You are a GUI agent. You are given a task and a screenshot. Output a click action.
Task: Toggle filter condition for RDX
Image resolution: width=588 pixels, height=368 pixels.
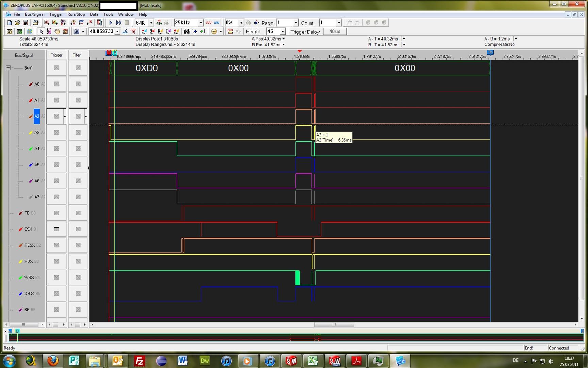[78, 261]
